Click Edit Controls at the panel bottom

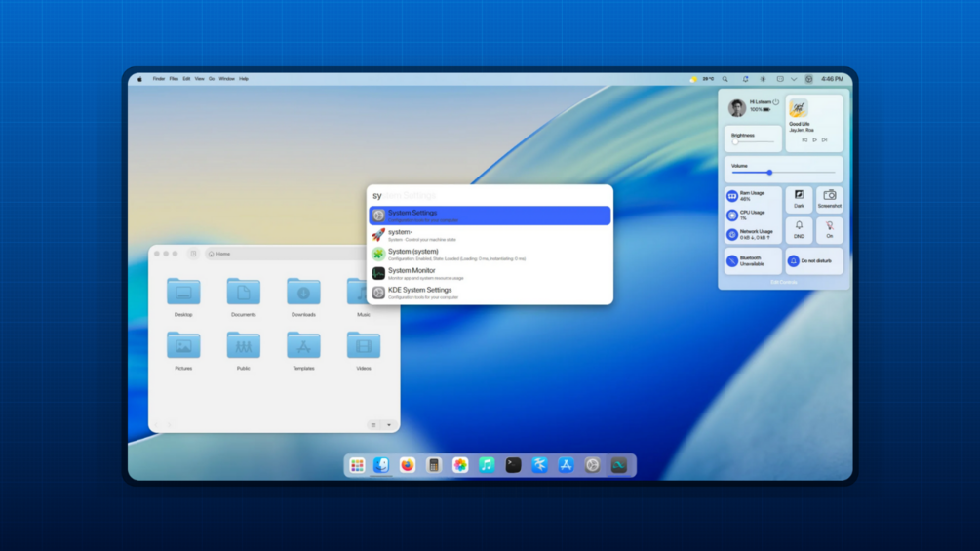(x=784, y=283)
